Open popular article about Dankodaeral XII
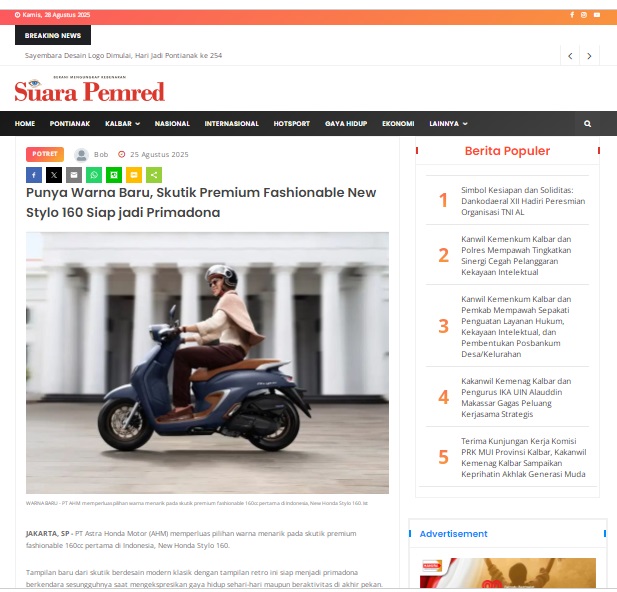The height and width of the screenshot is (592, 617). point(523,201)
